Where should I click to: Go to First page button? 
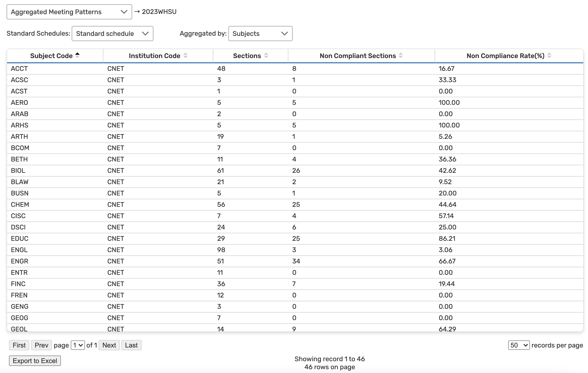[x=19, y=345]
